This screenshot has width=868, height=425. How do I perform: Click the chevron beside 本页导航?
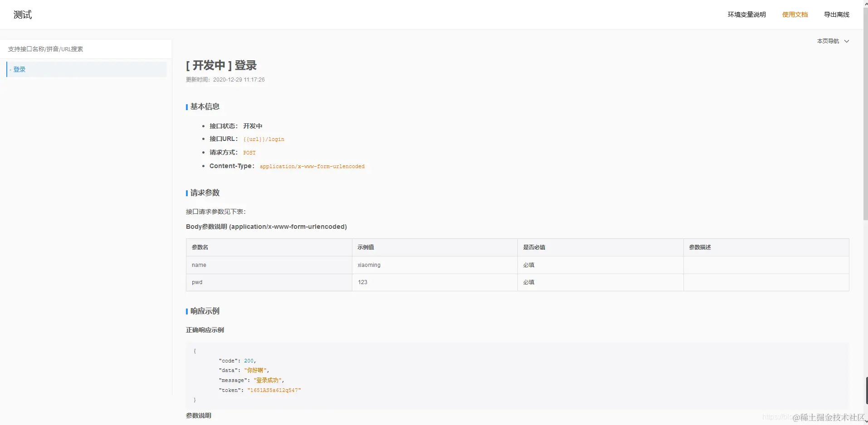coord(846,41)
